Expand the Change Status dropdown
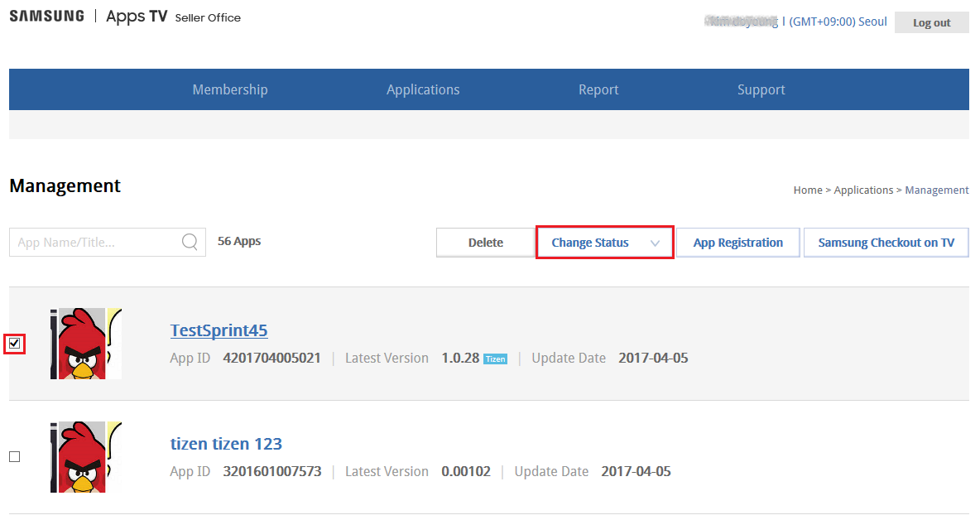This screenshot has height=520, width=980. [x=605, y=243]
